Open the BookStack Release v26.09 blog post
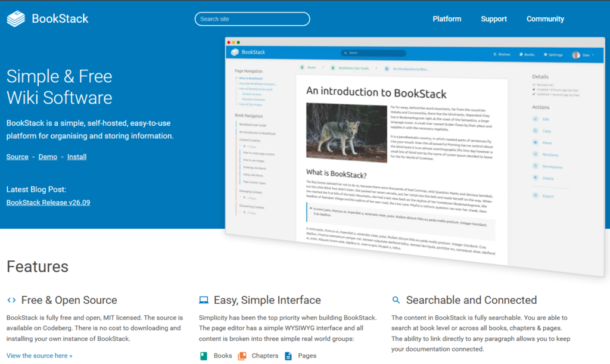Viewport: 610px width, 364px height. coord(48,202)
